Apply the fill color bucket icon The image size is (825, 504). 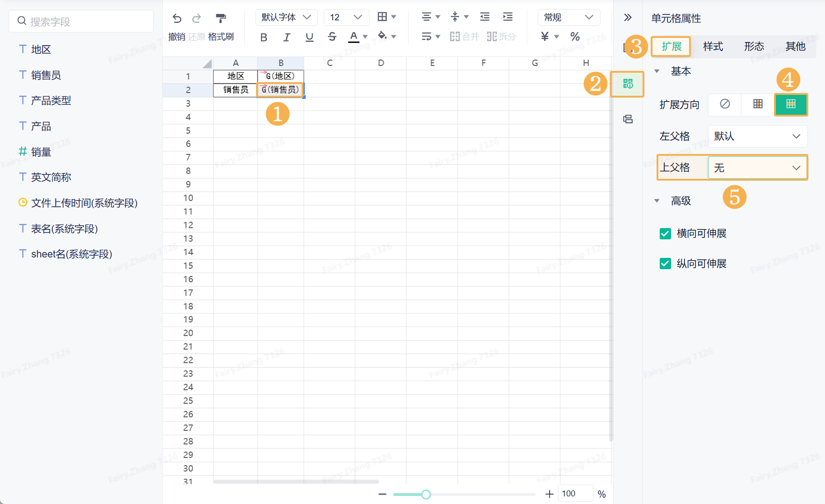pyautogui.click(x=382, y=36)
